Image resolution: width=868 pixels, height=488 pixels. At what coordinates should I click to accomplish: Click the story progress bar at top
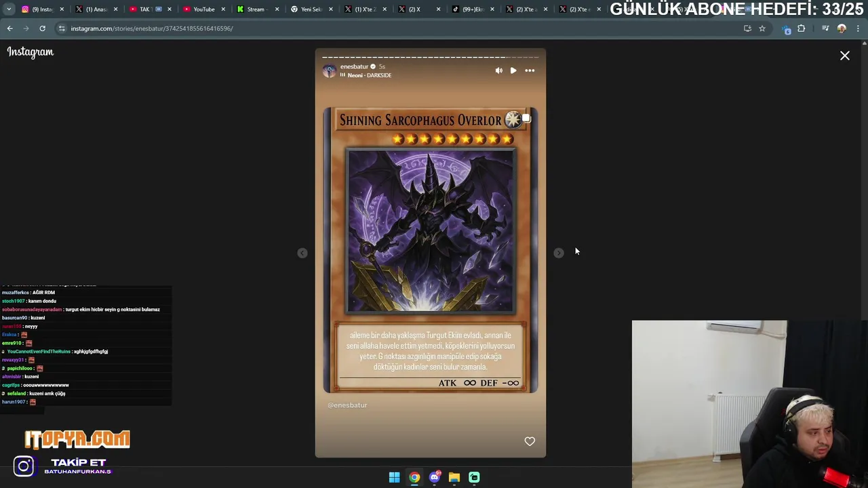430,57
